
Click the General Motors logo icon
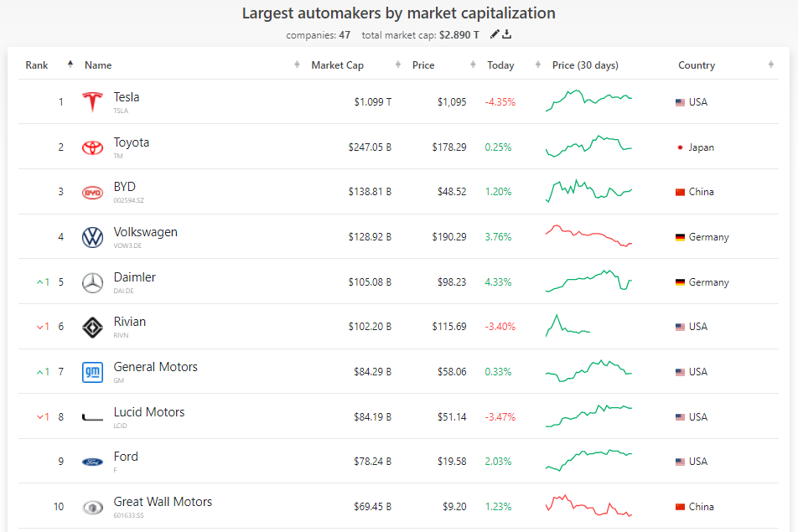click(x=92, y=372)
